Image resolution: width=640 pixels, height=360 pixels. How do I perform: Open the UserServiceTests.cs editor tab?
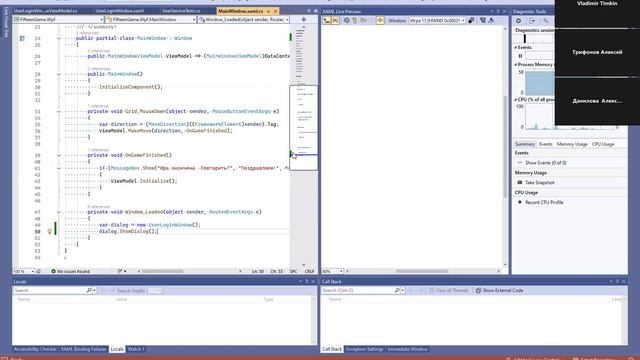tap(181, 11)
